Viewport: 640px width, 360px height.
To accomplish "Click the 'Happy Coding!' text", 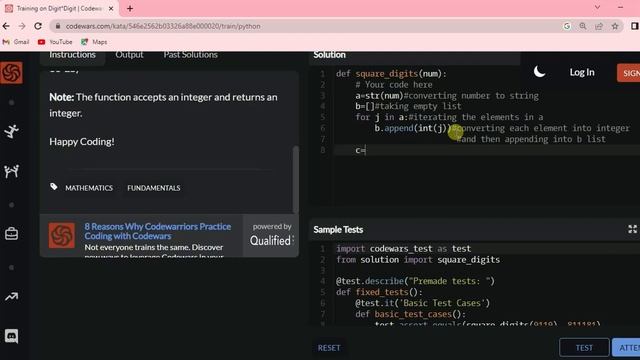I will tap(82, 142).
